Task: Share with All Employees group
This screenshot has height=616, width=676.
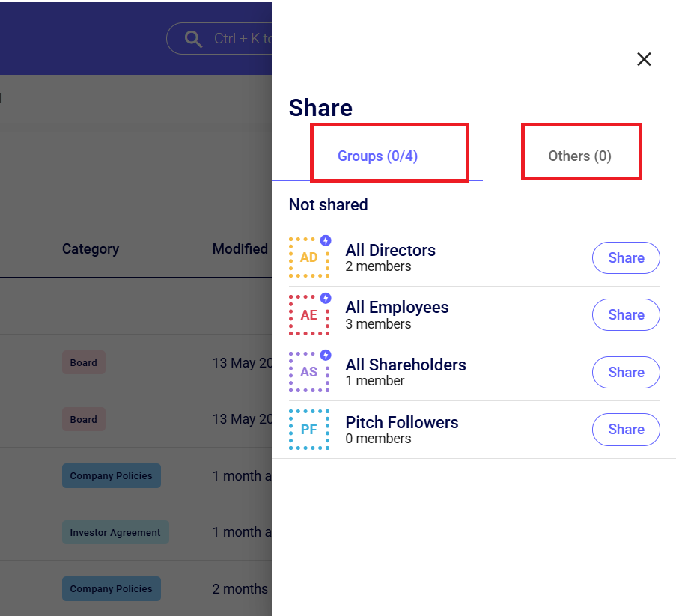Action: tap(626, 315)
